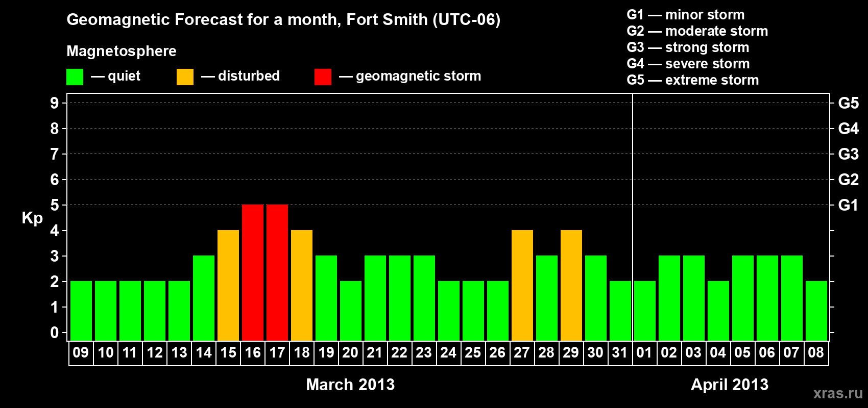Click Kp axis value 9

tap(55, 103)
